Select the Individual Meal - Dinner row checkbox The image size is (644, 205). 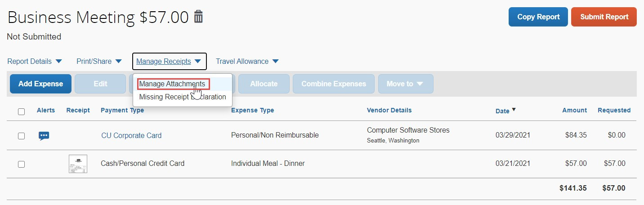click(x=22, y=164)
